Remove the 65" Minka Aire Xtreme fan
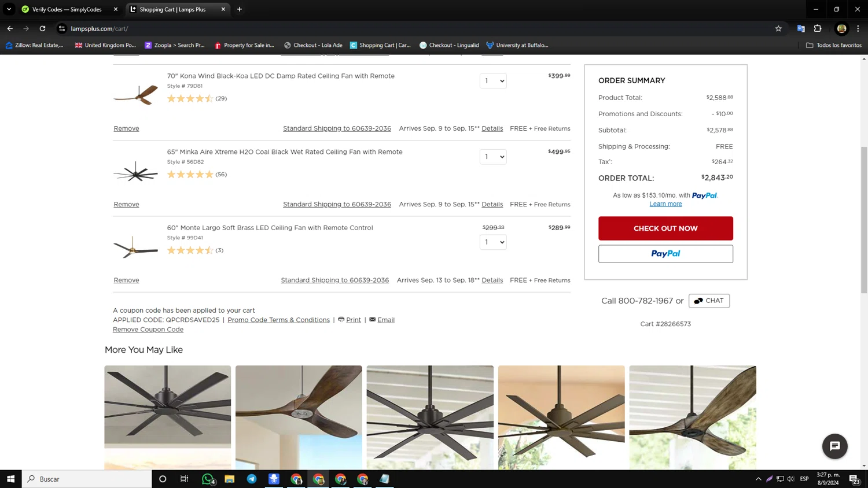This screenshot has width=868, height=488. [x=126, y=204]
